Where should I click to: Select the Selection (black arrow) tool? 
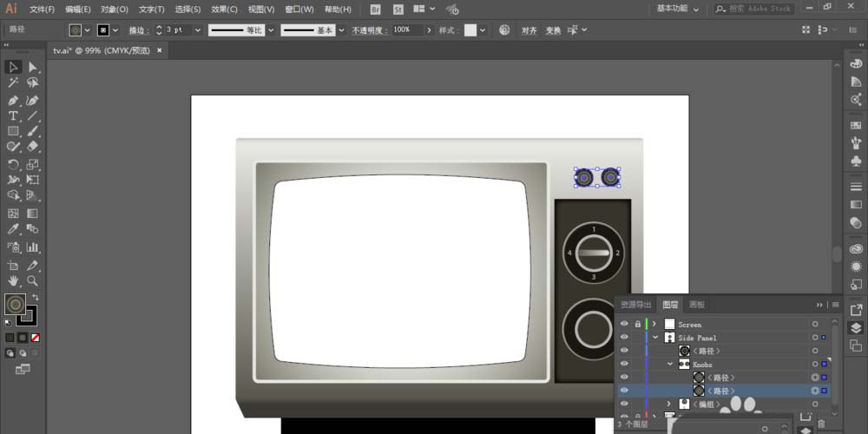coord(13,67)
